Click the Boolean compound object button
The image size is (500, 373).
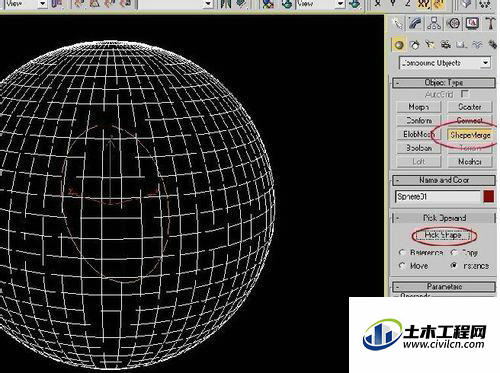tap(419, 148)
